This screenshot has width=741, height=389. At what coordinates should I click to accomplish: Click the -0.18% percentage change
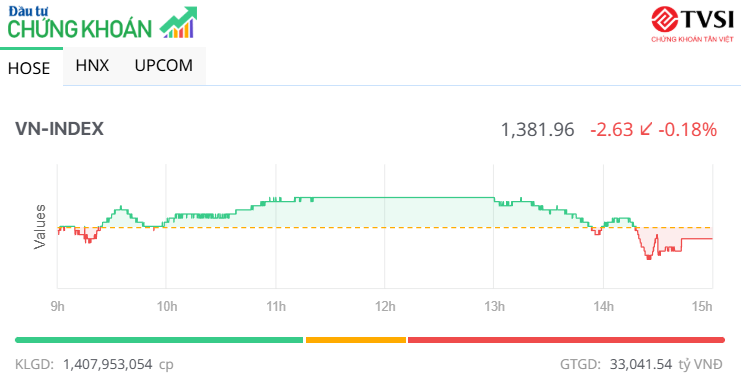(688, 130)
